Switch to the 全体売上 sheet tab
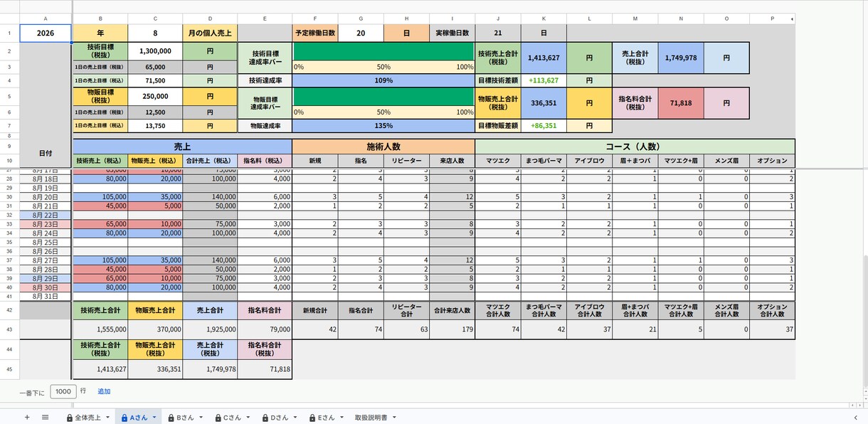The height and width of the screenshot is (424, 868). point(88,418)
